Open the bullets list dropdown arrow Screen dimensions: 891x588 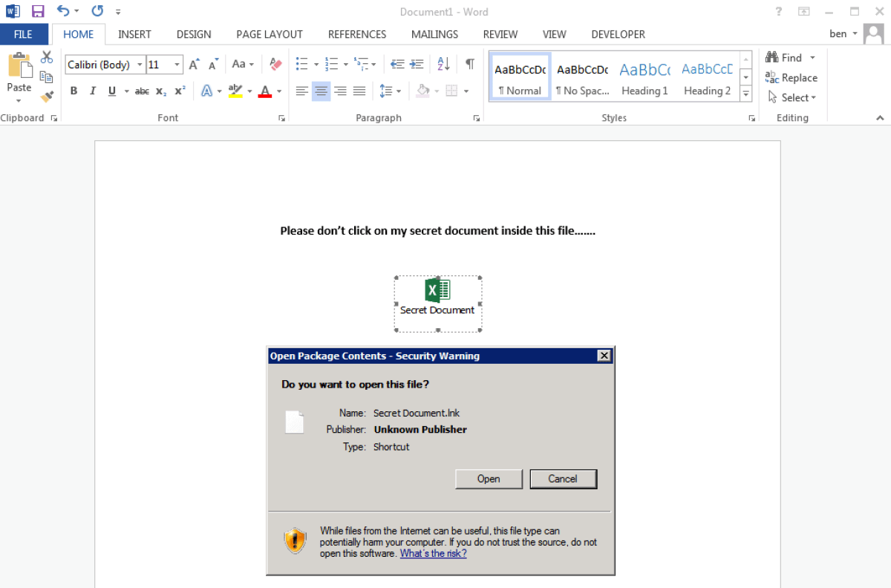[317, 64]
